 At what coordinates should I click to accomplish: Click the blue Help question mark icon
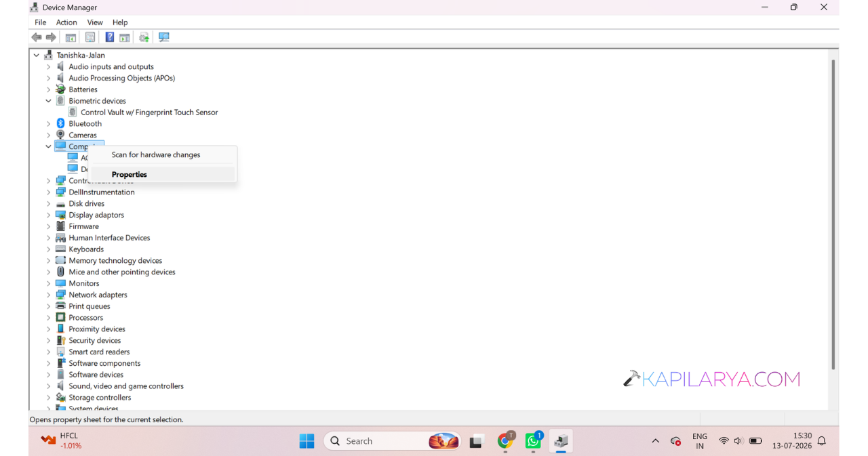coord(109,37)
